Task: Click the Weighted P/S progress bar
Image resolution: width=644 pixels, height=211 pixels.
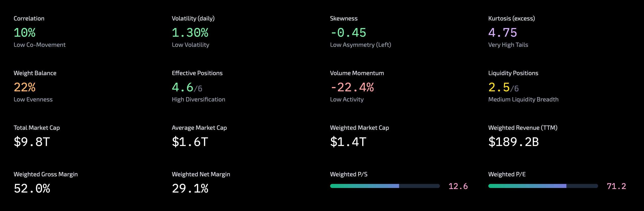Action: [x=385, y=186]
